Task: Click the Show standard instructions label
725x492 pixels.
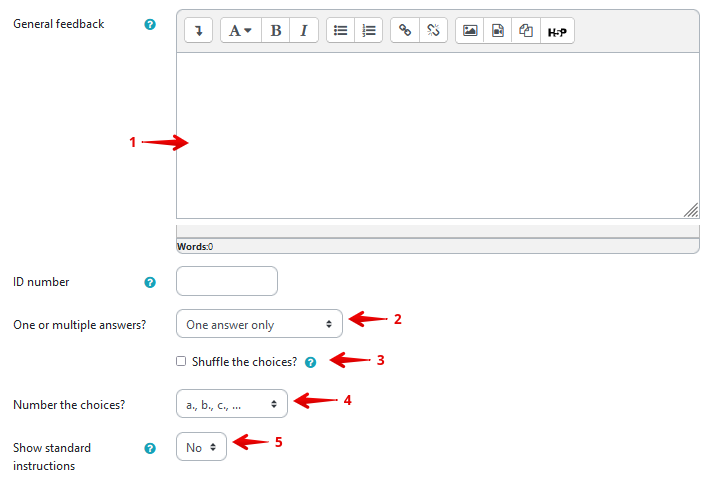Action: tap(52, 457)
